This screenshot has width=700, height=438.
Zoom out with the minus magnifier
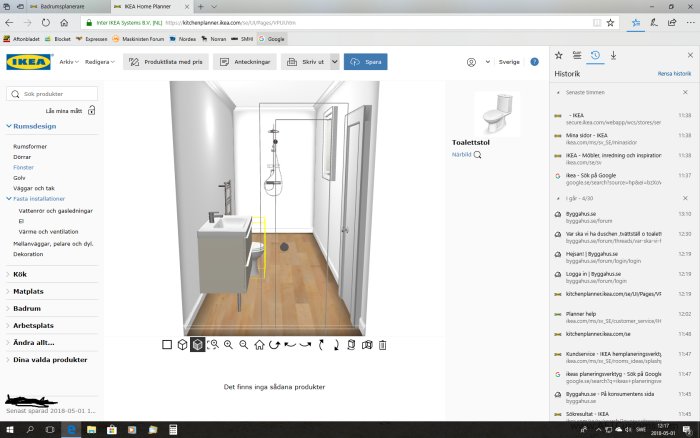coord(244,345)
